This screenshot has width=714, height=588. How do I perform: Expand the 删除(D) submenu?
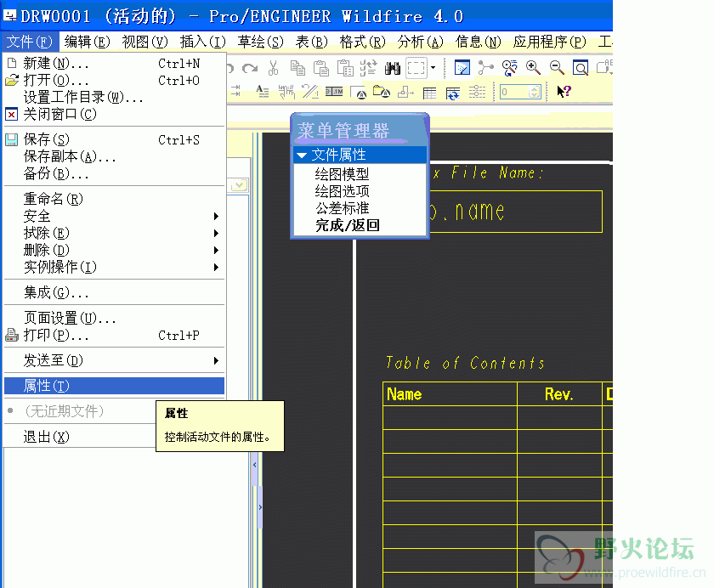coord(114,250)
